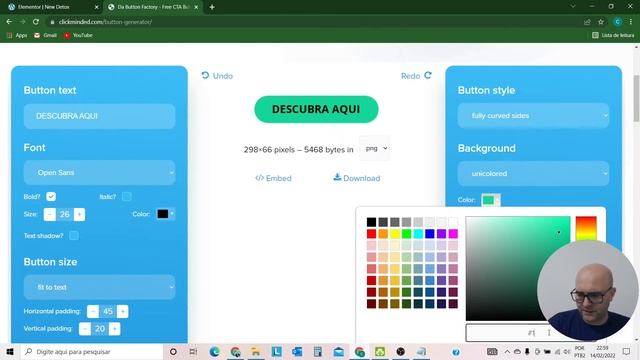Decrease vertical padding with minus button
This screenshot has height=360, width=640.
[x=85, y=329]
